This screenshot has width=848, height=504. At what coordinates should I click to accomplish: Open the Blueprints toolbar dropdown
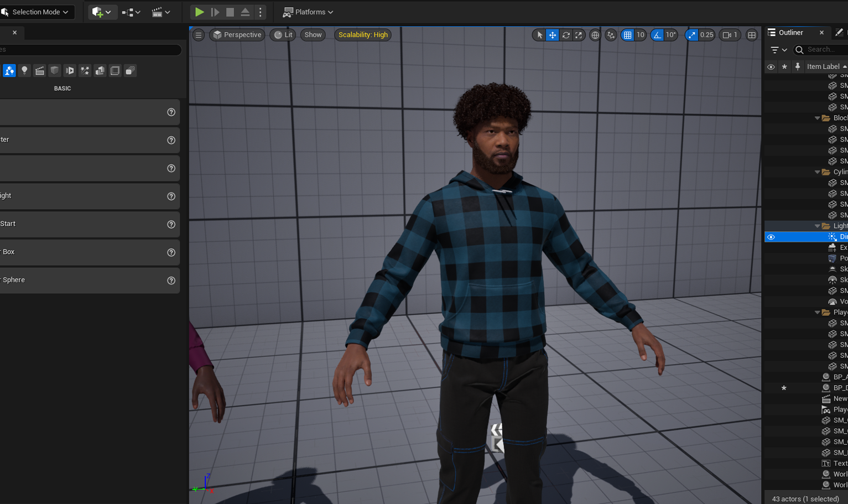[x=131, y=12]
